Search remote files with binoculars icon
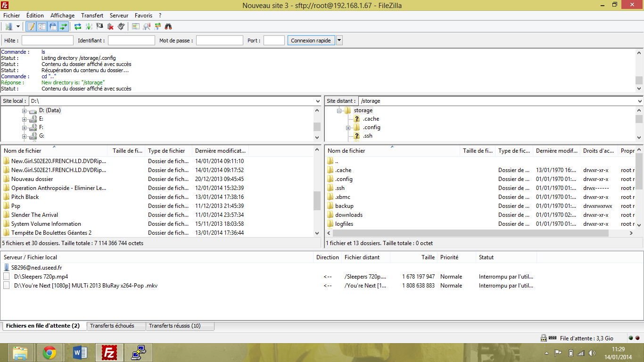This screenshot has width=644, height=362. click(168, 26)
